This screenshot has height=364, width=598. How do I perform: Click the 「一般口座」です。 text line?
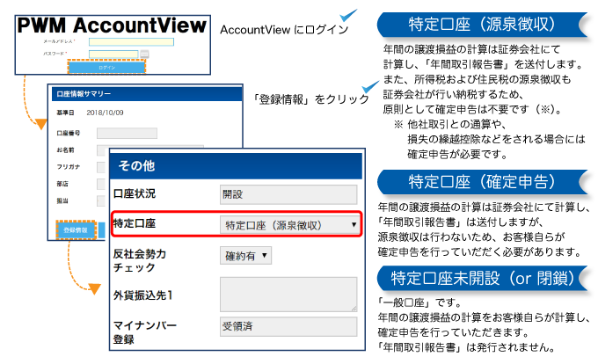419,302
